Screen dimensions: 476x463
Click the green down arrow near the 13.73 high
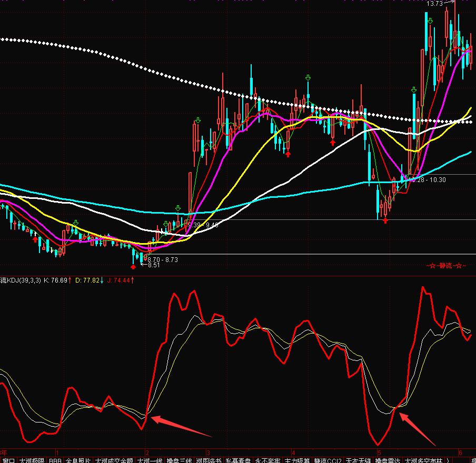430,21
